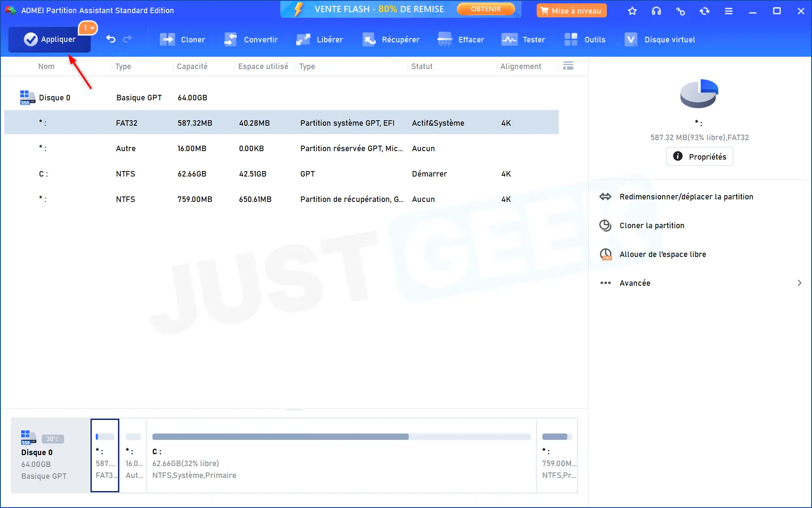
Task: Click the Convertir arrows icon
Action: point(230,40)
